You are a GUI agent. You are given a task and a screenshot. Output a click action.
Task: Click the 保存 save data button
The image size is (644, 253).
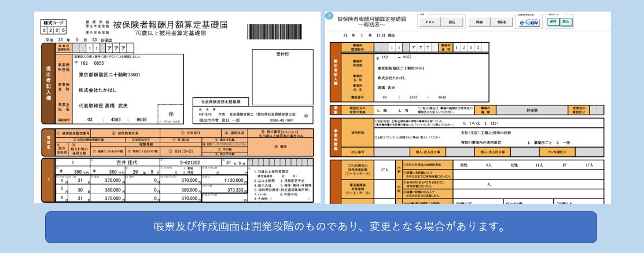[553, 21]
